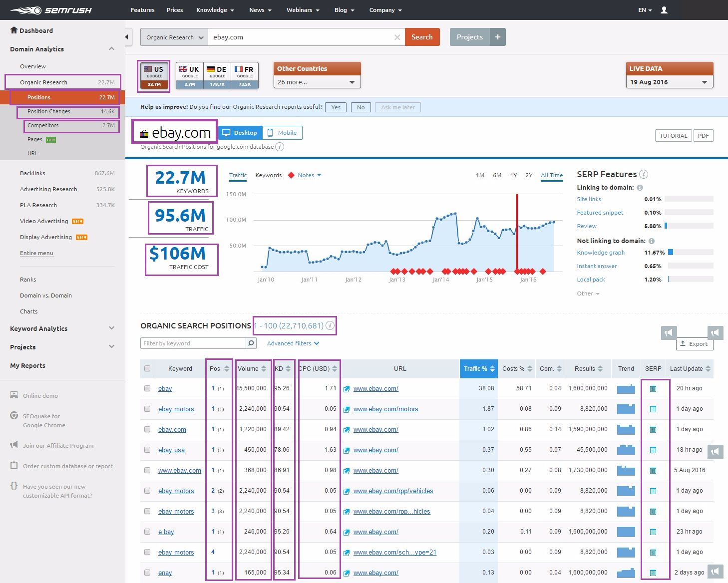Check the box for ebay usa row
This screenshot has height=583, width=728.
tap(147, 450)
